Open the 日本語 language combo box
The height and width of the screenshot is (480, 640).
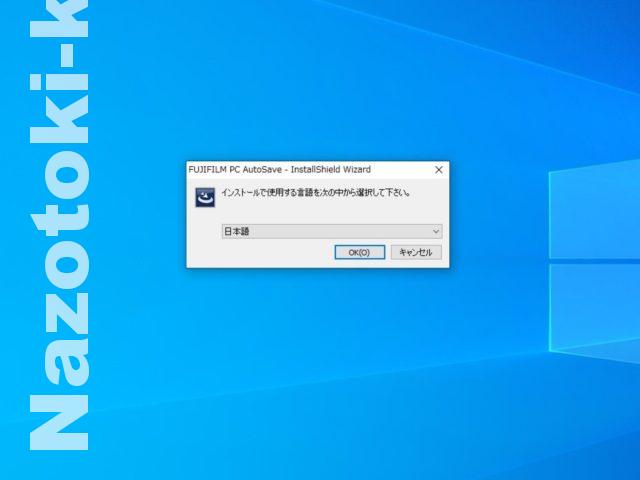click(331, 231)
